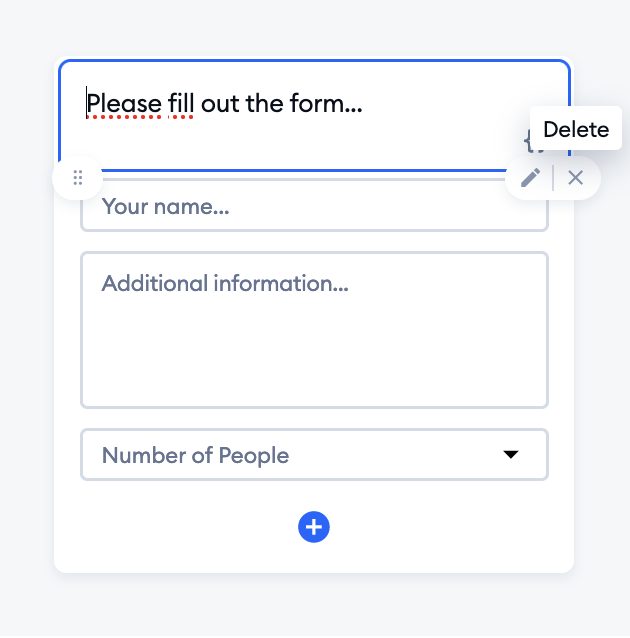Screen dimensions: 630x638
Task: Click empty space below the message text in the blue box
Action: coord(285,144)
